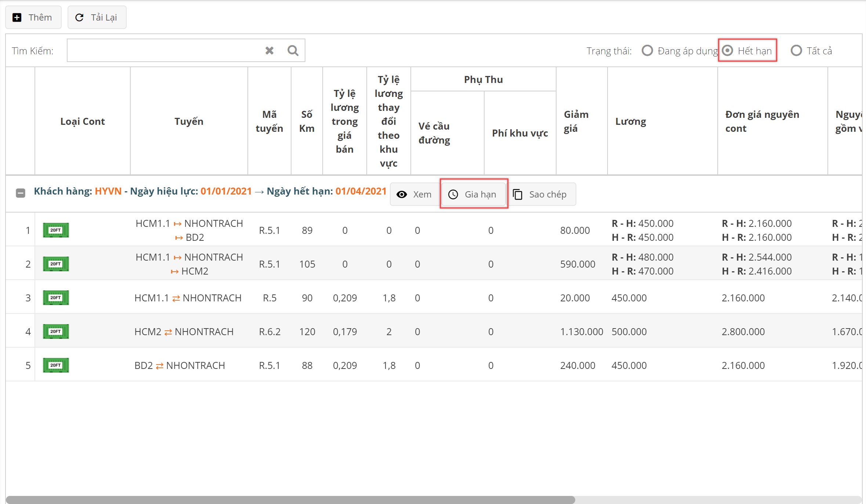Image resolution: width=866 pixels, height=504 pixels.
Task: Click the horizontal scrollbar at bottom
Action: coord(290,500)
